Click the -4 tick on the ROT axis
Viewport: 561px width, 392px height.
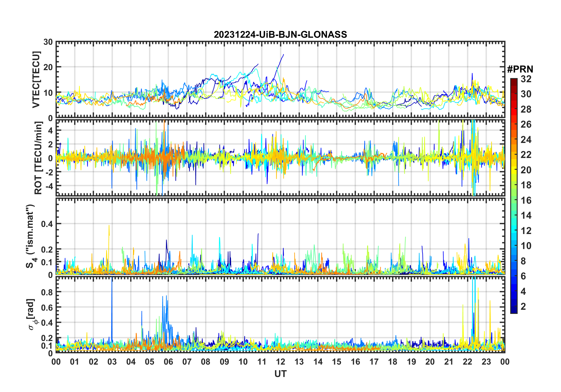click(x=49, y=186)
